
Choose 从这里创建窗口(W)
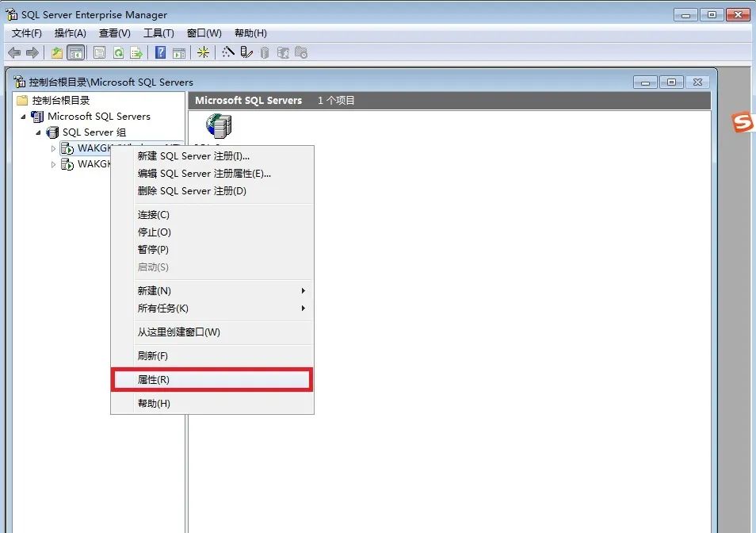tap(212, 332)
